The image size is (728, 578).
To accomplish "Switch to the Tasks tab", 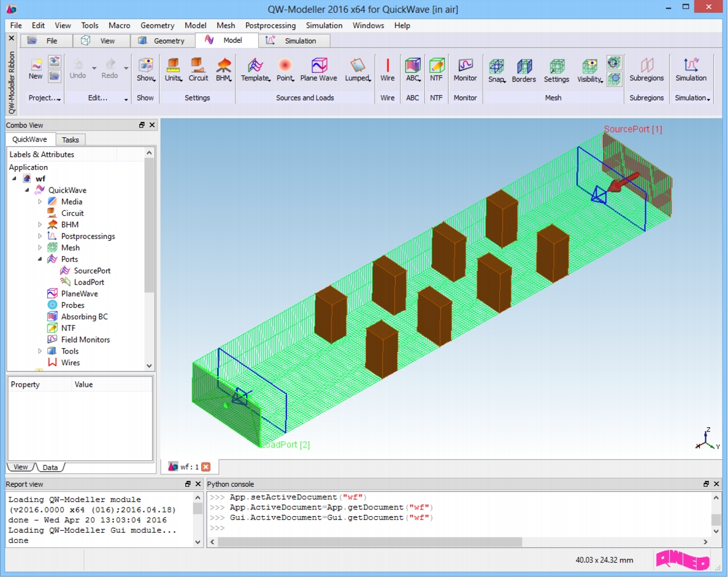I will [x=70, y=140].
